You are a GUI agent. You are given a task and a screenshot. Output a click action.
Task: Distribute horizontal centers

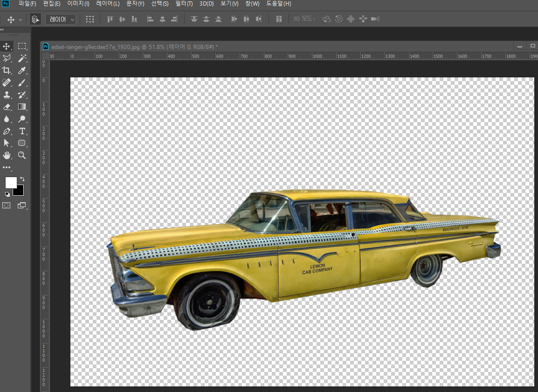(x=246, y=19)
